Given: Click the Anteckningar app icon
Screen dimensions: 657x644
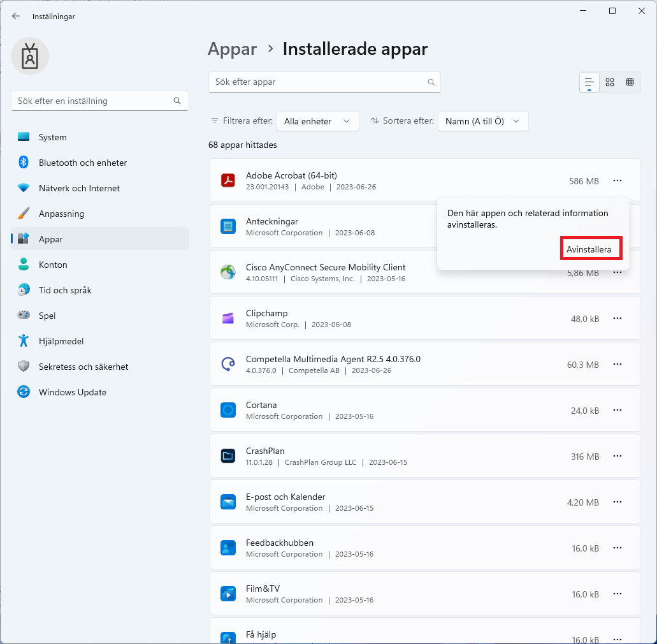Looking at the screenshot, I should 228,226.
